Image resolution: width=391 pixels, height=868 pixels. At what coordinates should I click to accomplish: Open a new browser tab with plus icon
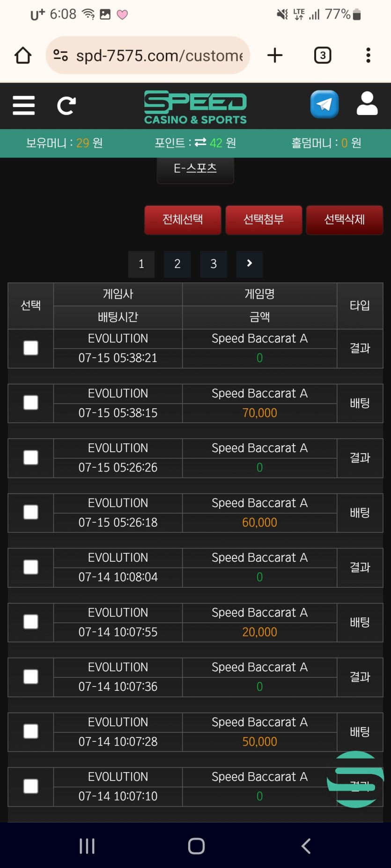click(275, 56)
